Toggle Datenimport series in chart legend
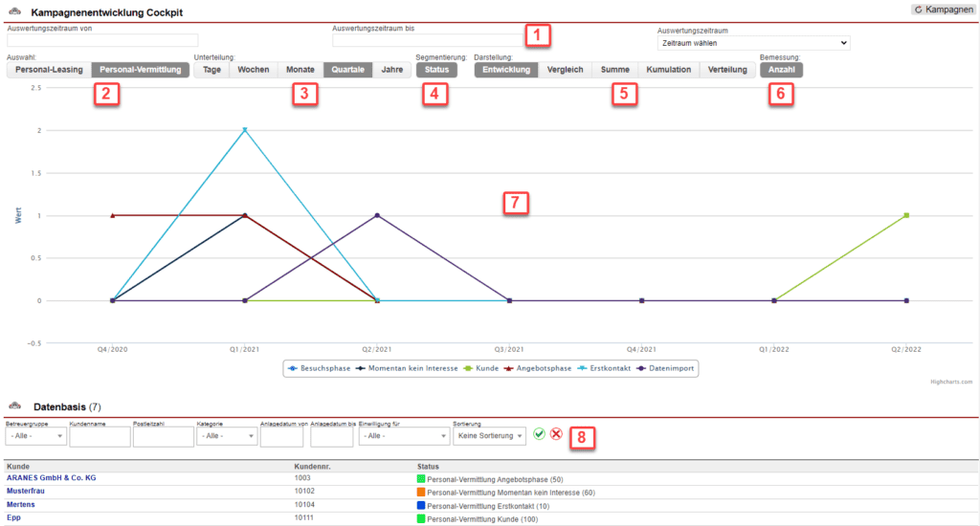 coord(669,367)
